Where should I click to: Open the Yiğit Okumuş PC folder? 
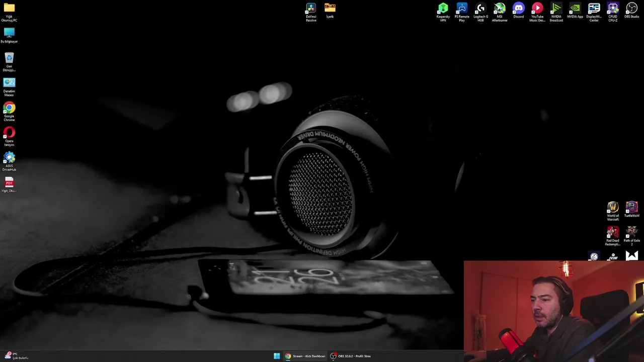9,12
